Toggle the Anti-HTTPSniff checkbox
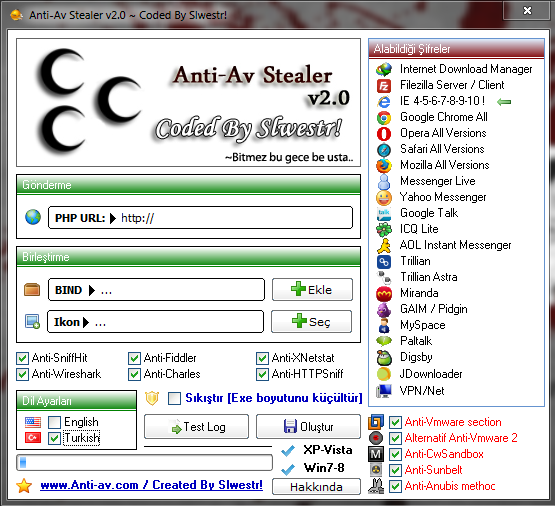The width and height of the screenshot is (555, 506). (x=262, y=374)
